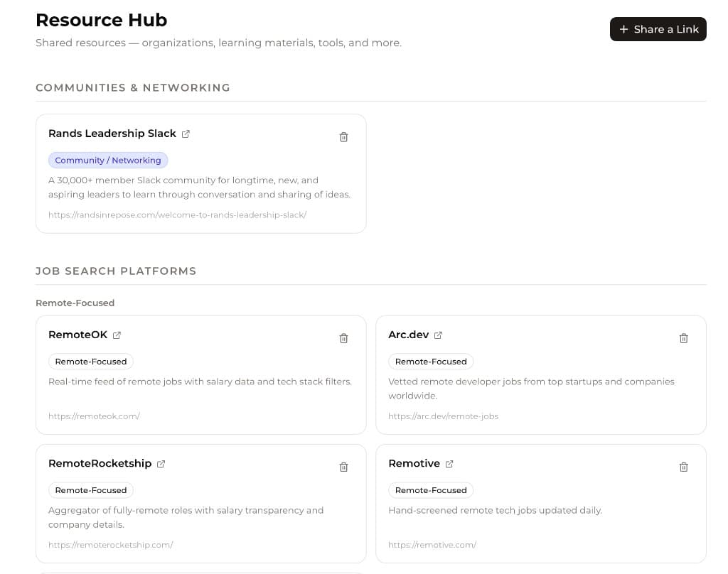Click the Remotive card title
The height and width of the screenshot is (574, 728).
(414, 463)
